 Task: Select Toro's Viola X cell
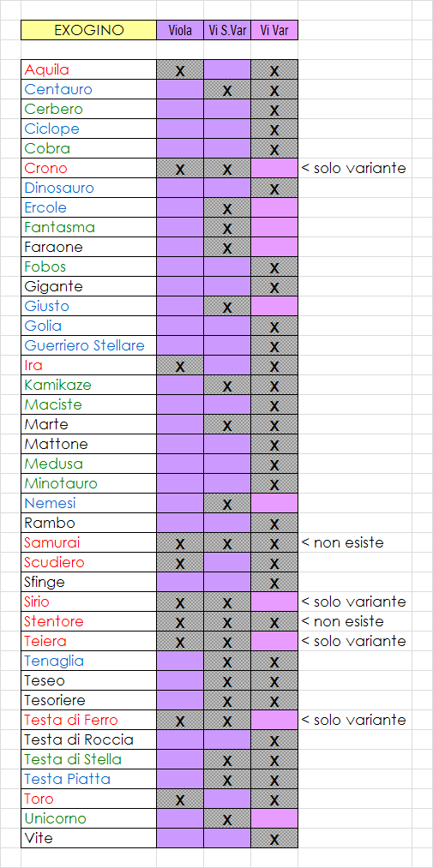tap(180, 799)
